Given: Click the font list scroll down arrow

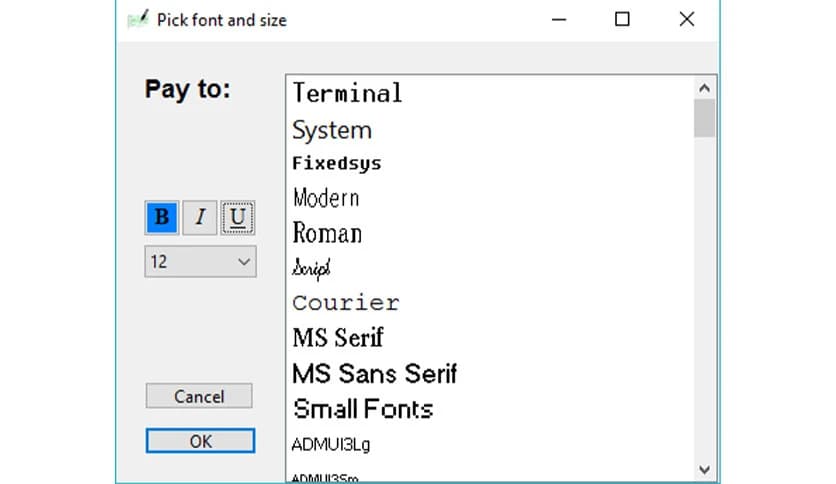Looking at the screenshot, I should (x=704, y=470).
